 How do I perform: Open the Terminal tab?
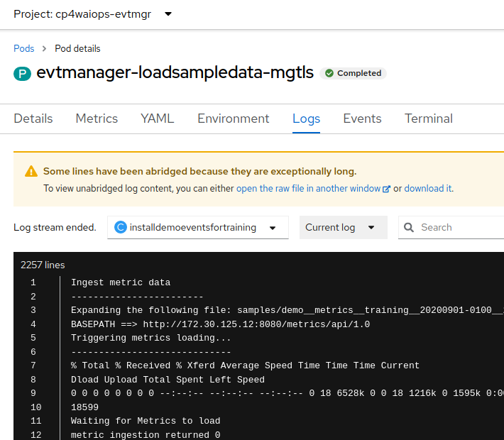[x=429, y=119]
